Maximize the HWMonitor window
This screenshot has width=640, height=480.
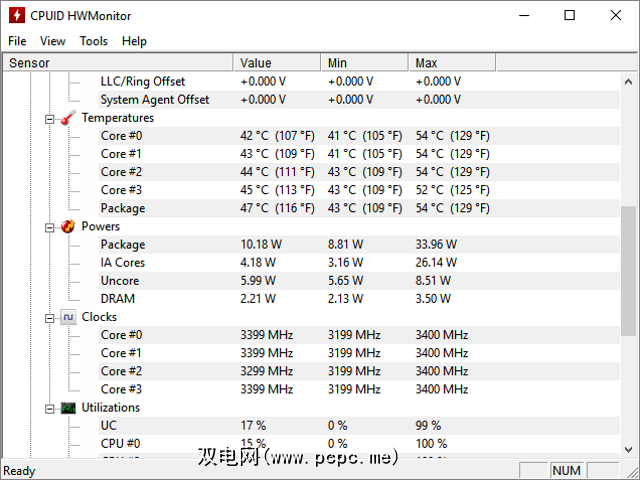coord(570,16)
